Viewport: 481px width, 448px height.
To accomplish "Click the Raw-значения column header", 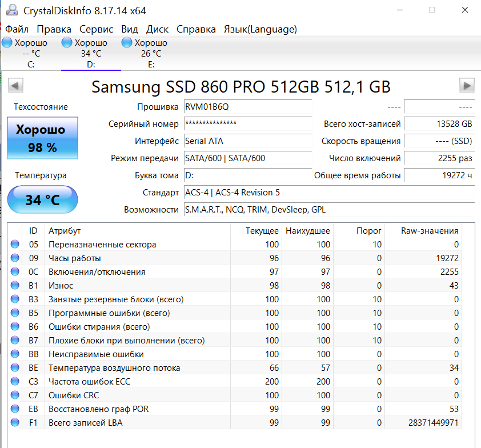I will (x=430, y=231).
